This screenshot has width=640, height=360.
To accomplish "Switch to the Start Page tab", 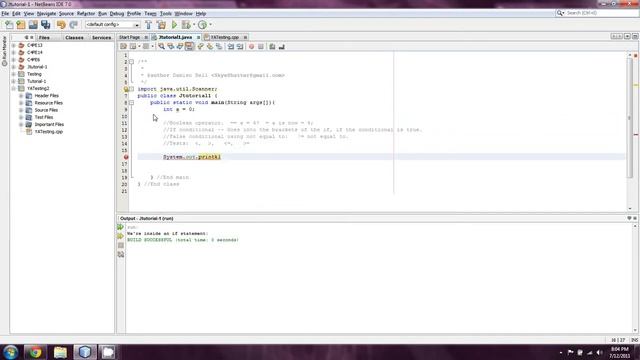I will click(x=129, y=37).
